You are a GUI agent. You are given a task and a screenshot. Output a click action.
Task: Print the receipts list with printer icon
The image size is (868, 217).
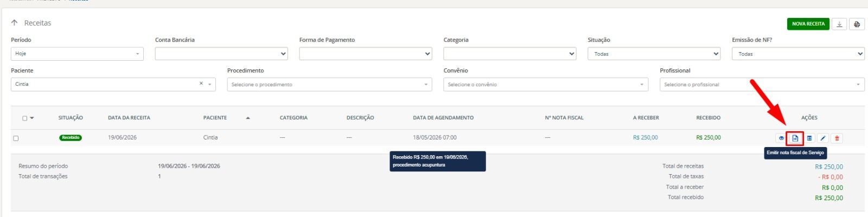(x=857, y=24)
